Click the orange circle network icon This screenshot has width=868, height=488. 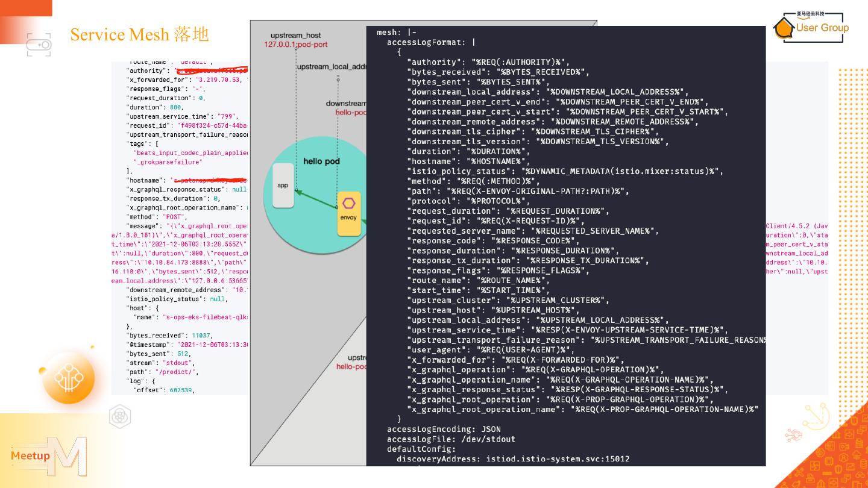coord(68,378)
